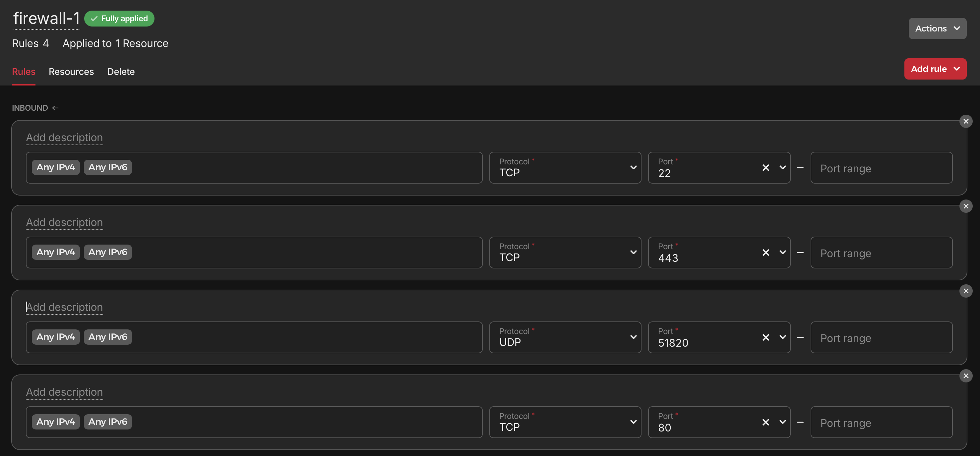
Task: Expand the Actions menu
Action: point(937,28)
